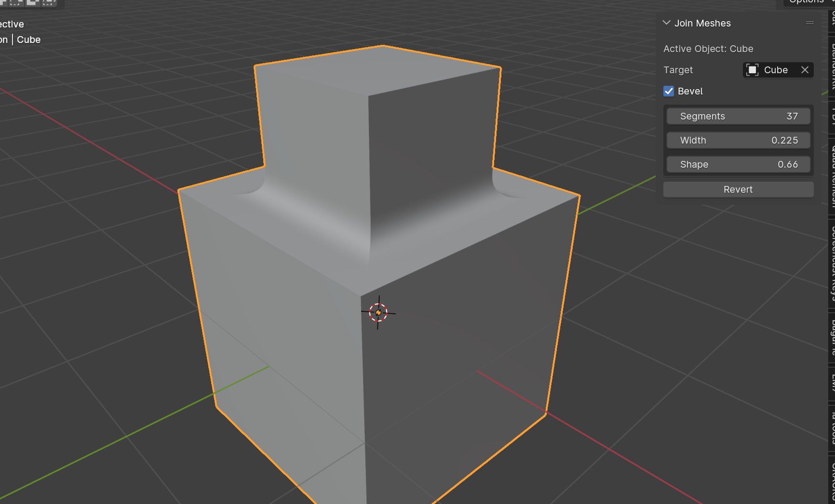Click the grip dots icon on Join Meshes panel
Viewport: 835px width, 504px height.
809,23
